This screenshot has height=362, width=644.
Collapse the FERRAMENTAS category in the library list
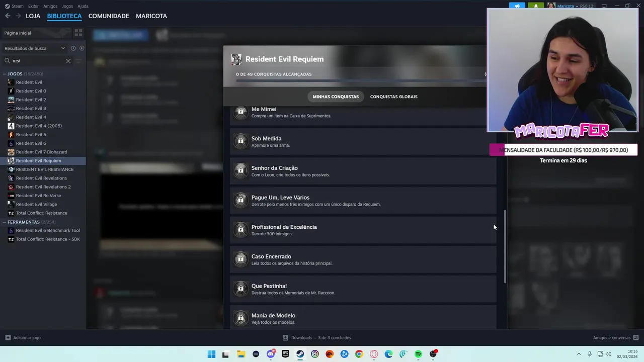pos(4,222)
